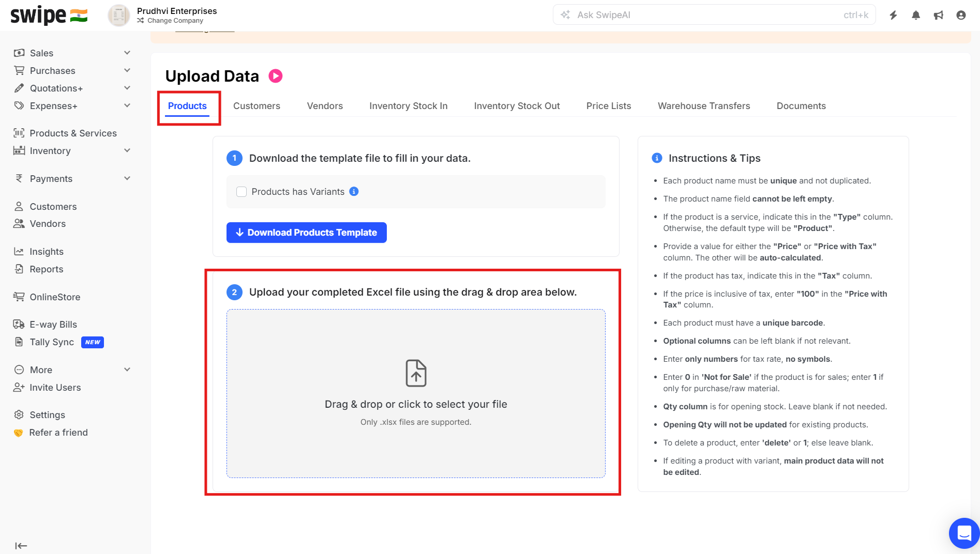Viewport: 980px width, 554px height.
Task: Click the Change Company link
Action: [x=175, y=21]
